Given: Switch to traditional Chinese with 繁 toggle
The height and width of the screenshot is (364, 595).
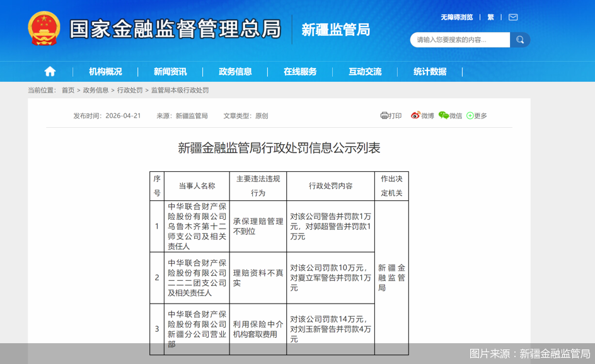Looking at the screenshot, I should click(490, 17).
